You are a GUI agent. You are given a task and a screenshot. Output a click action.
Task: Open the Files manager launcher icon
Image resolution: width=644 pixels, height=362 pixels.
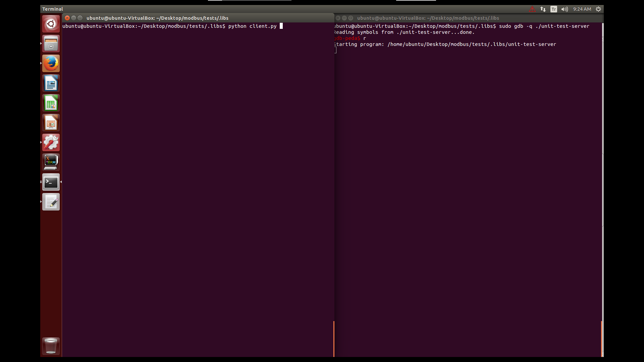[x=51, y=44]
